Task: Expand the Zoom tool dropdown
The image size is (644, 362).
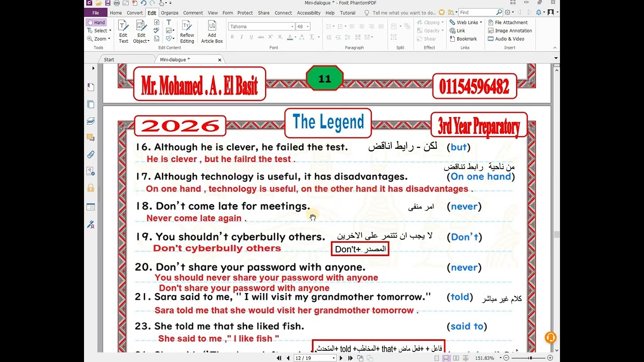Action: tap(109, 39)
